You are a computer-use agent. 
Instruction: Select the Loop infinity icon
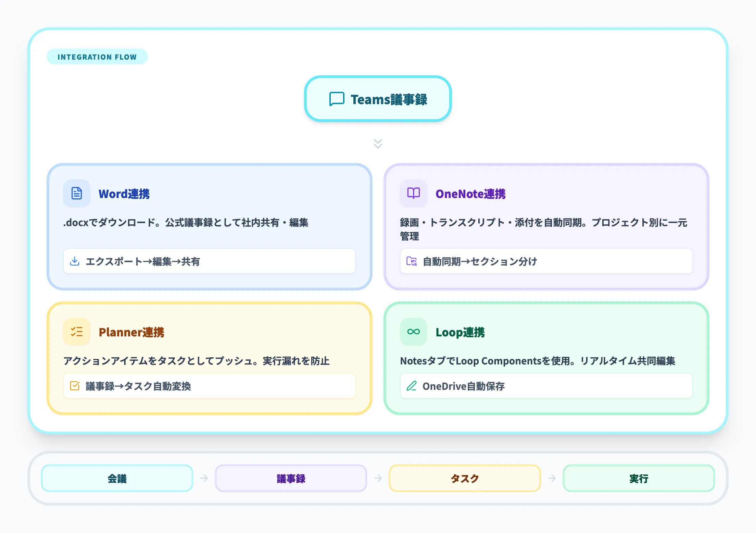coord(413,332)
